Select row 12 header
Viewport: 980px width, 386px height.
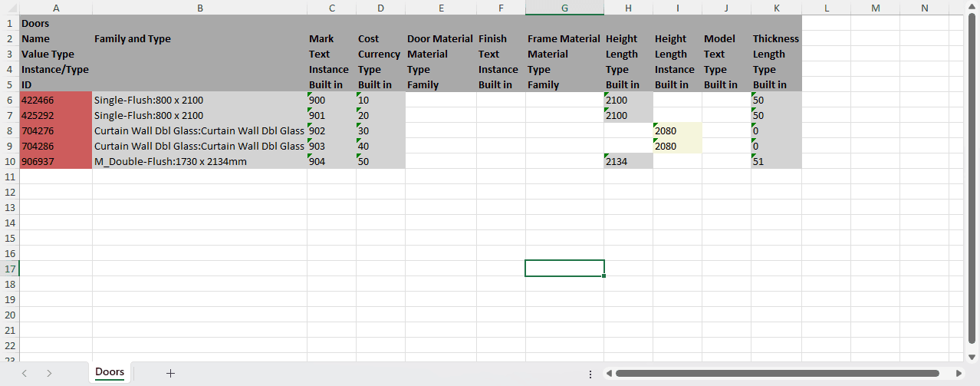(x=9, y=192)
